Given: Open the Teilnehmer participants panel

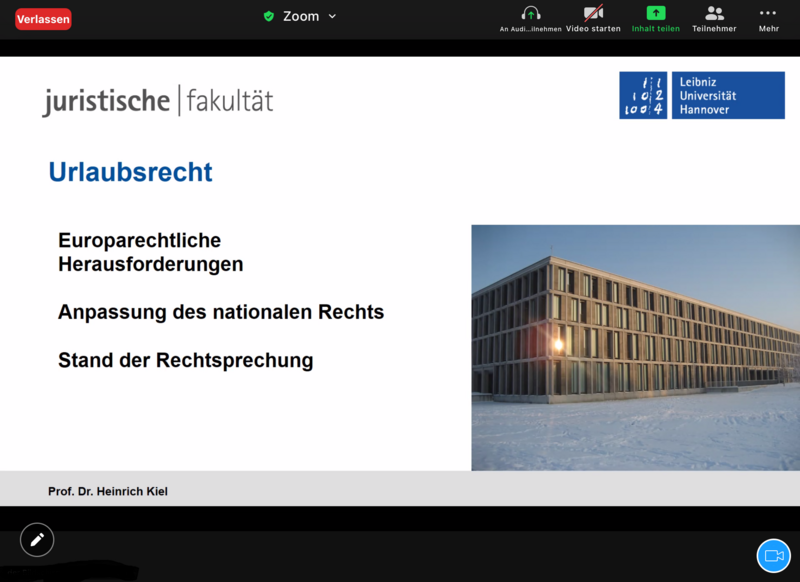Looking at the screenshot, I should [x=714, y=14].
